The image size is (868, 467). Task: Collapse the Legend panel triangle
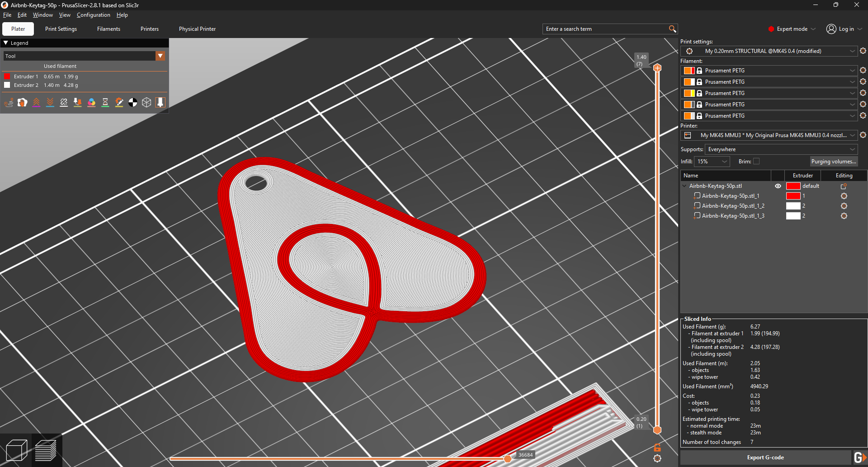coord(6,43)
